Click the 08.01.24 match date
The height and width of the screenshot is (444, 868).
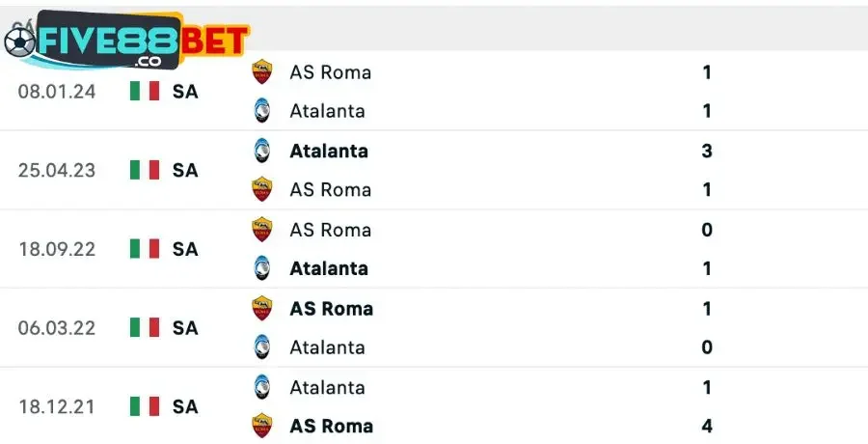[57, 92]
